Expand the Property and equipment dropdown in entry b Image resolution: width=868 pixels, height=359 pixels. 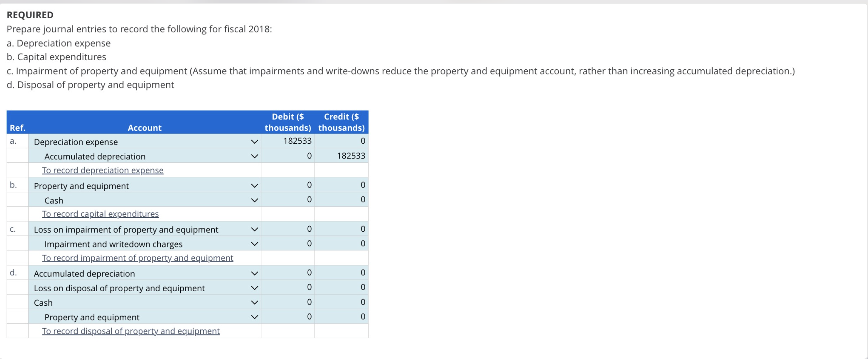[x=254, y=185]
